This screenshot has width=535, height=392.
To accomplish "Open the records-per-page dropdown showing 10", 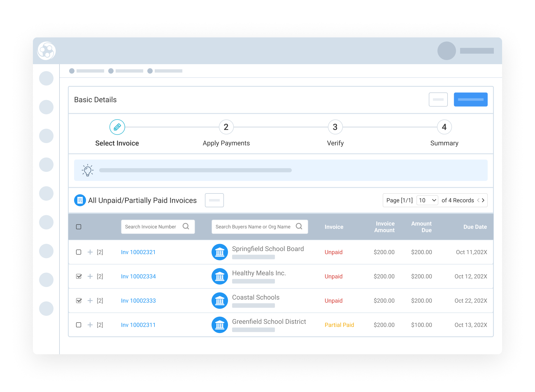I will click(427, 200).
